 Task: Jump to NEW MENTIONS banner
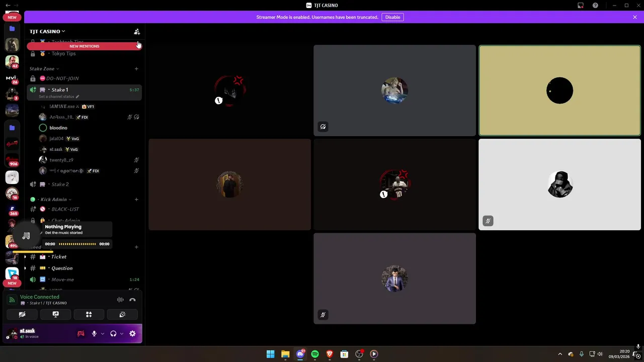tap(84, 46)
